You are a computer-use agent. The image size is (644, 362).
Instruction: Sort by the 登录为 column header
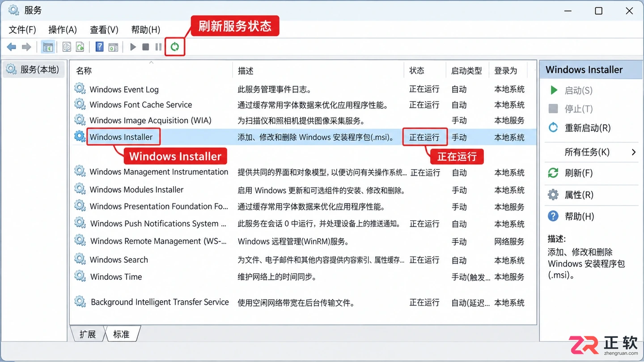click(505, 71)
